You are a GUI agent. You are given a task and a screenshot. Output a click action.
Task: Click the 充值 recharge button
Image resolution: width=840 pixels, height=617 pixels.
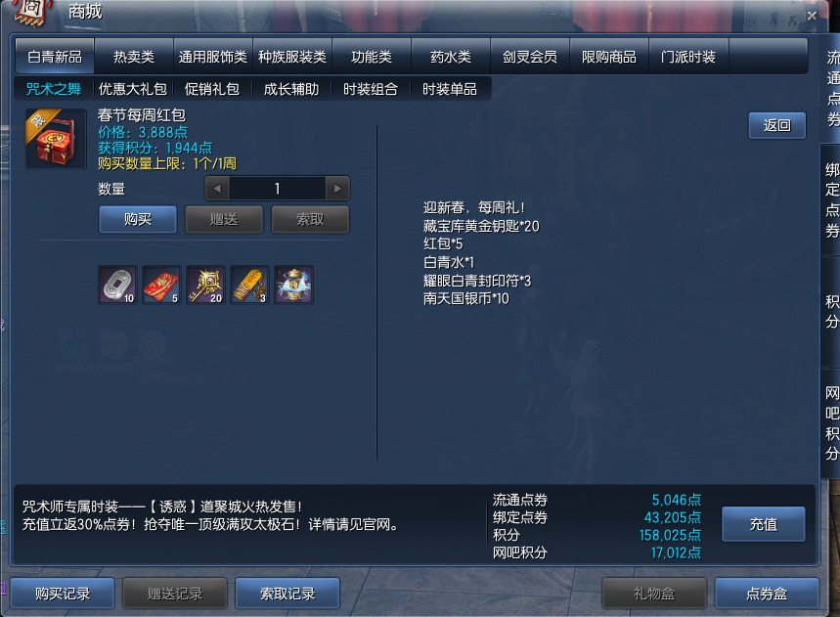click(x=764, y=524)
